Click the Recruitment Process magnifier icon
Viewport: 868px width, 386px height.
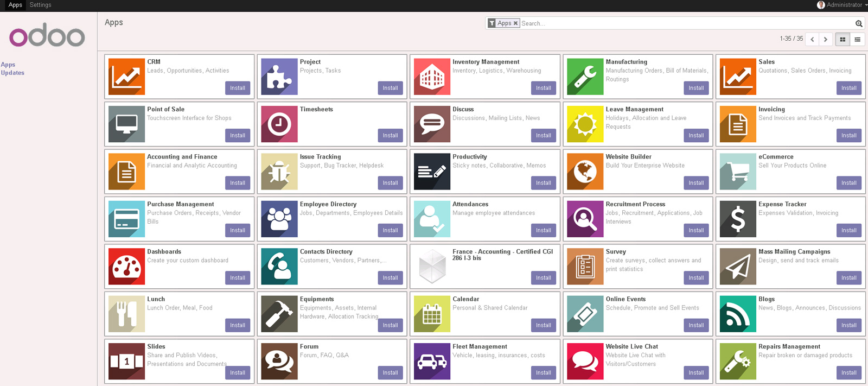click(x=585, y=219)
